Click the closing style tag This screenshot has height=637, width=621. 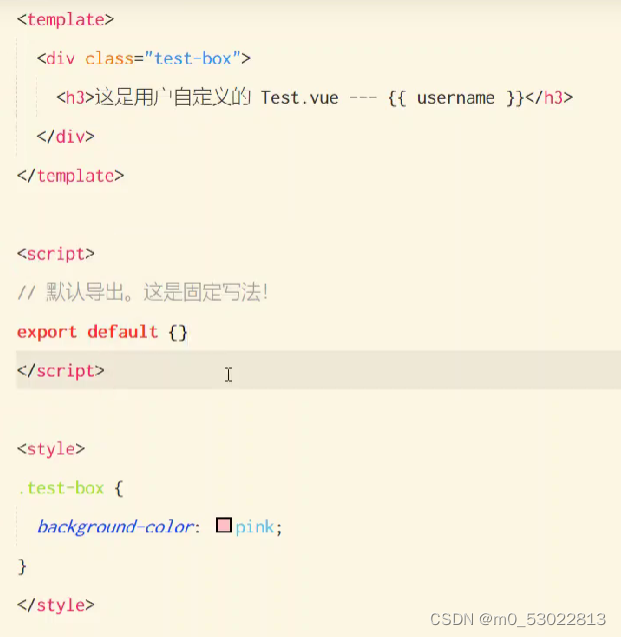pyautogui.click(x=56, y=605)
